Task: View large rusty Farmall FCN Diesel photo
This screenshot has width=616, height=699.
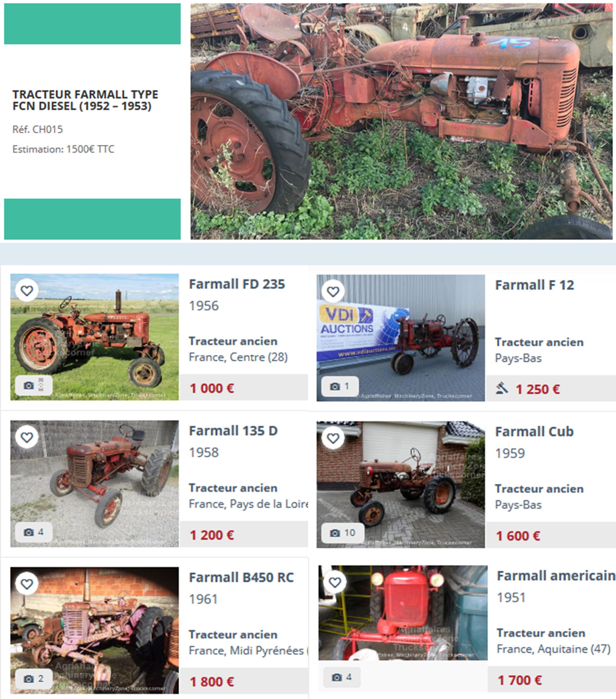Action: pyautogui.click(x=401, y=121)
